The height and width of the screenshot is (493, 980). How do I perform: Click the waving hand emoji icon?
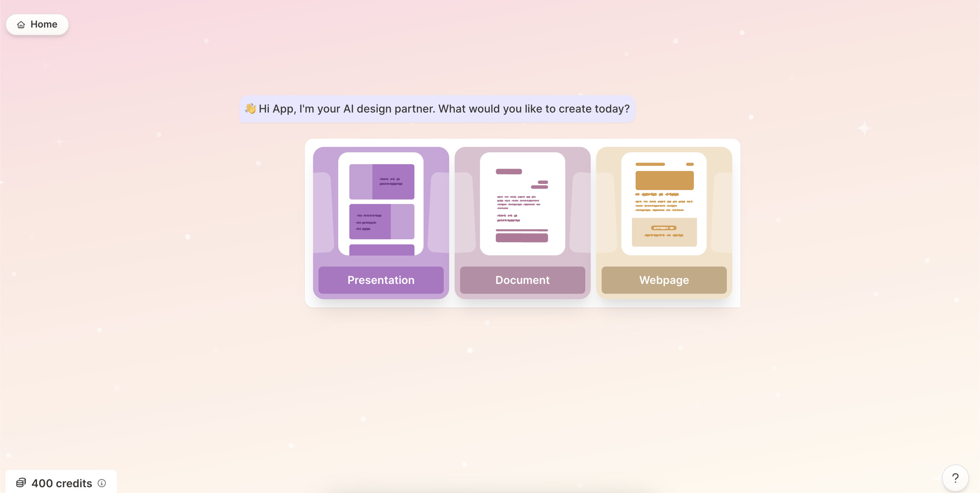coord(250,108)
